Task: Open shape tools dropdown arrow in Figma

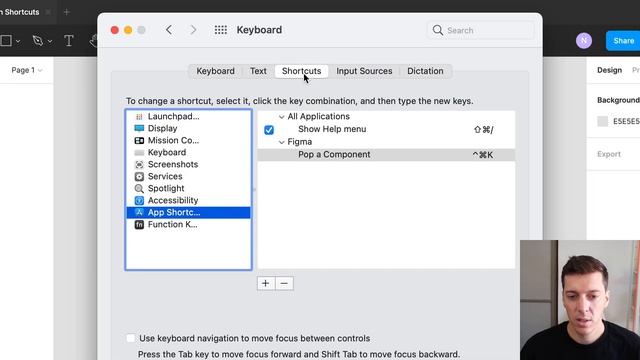Action: [18, 41]
